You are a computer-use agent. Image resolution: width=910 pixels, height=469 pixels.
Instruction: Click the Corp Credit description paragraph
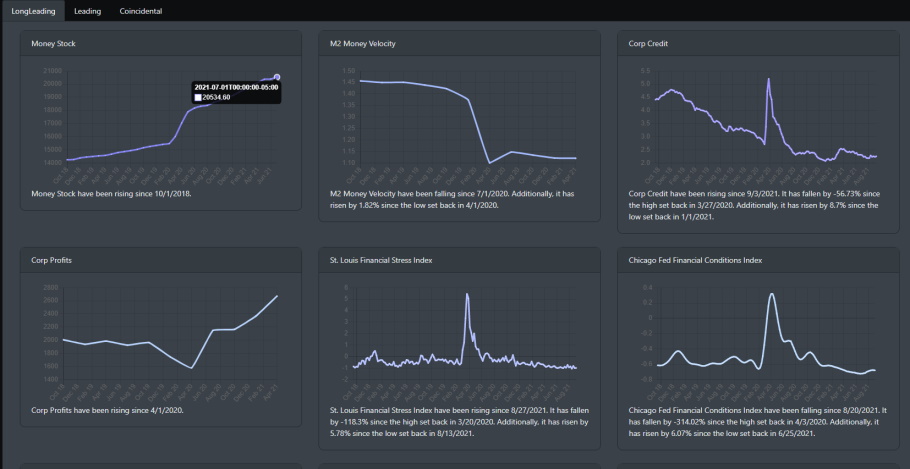coord(754,205)
